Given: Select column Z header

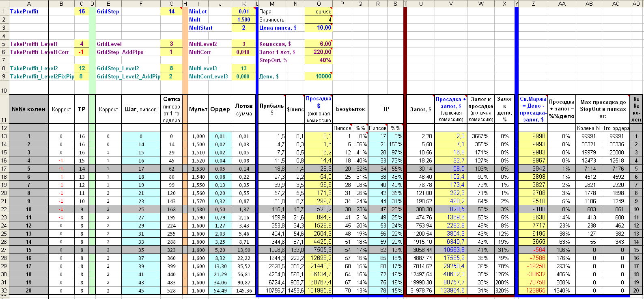Looking at the screenshot, I should pos(533,4).
